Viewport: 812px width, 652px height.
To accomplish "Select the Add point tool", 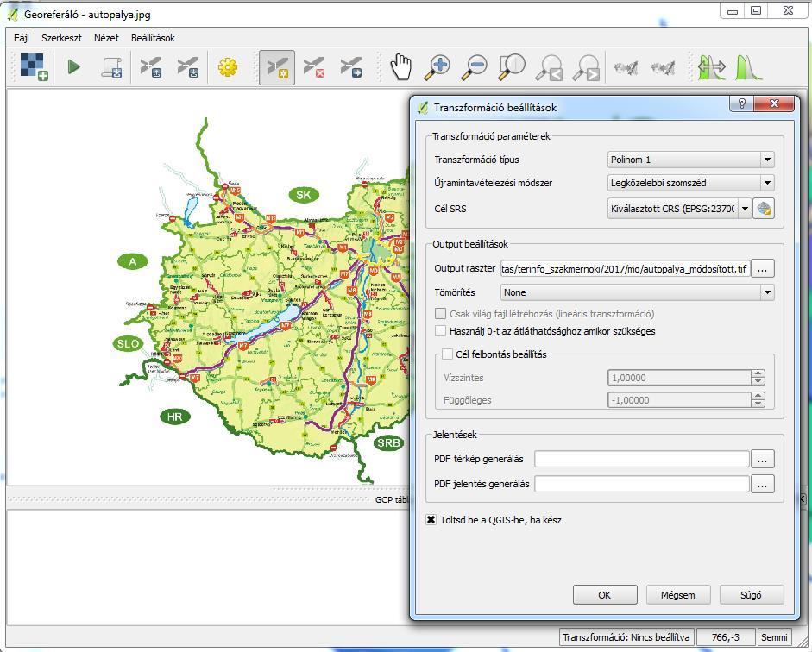I will point(277,67).
